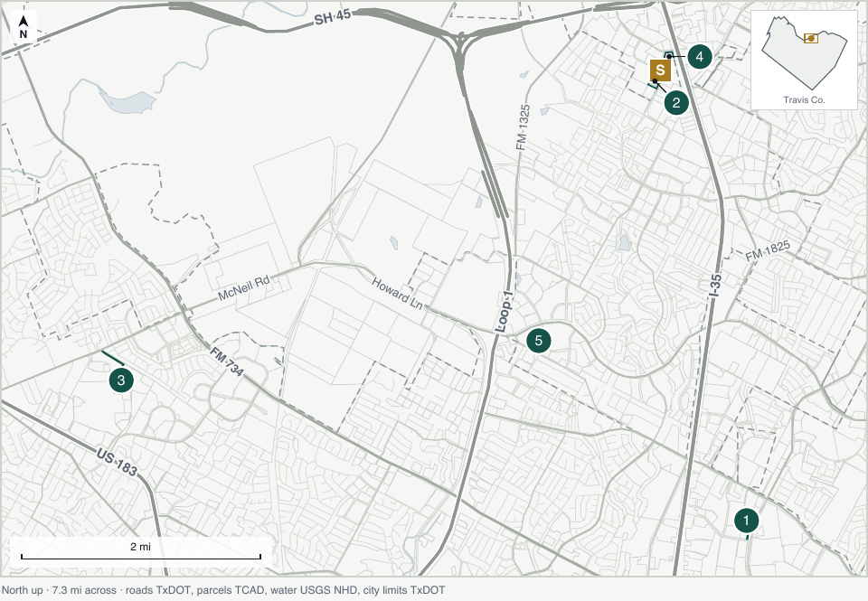Click the SH 45 highway label
Screen dimensions: 868x601
333,17
